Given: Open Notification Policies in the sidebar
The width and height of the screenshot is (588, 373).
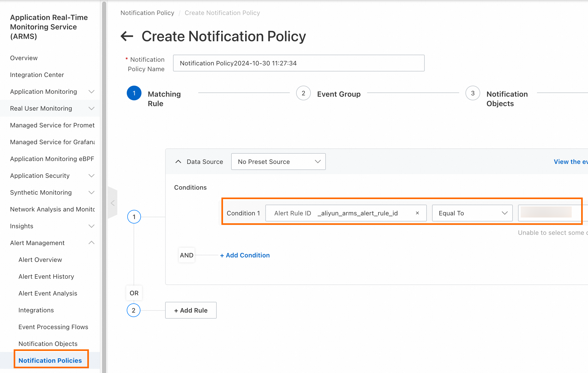Looking at the screenshot, I should click(50, 360).
